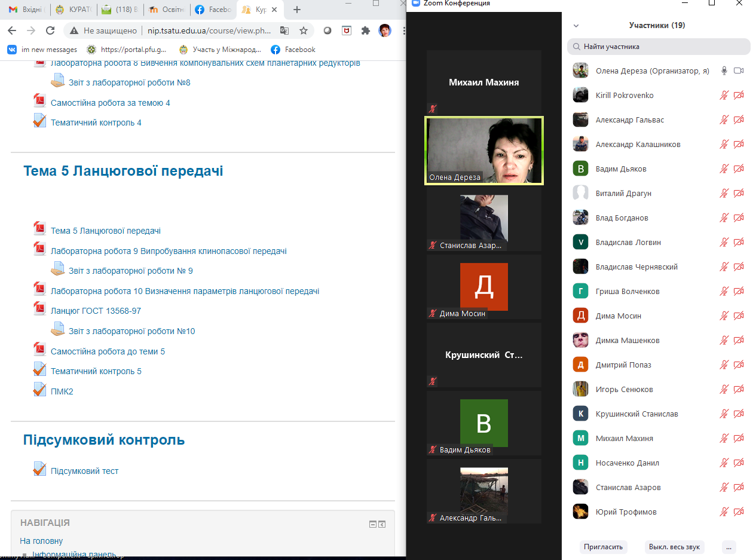Click the quiz icon beside Підсумковий тест
The width and height of the screenshot is (753, 560).
[x=39, y=470]
